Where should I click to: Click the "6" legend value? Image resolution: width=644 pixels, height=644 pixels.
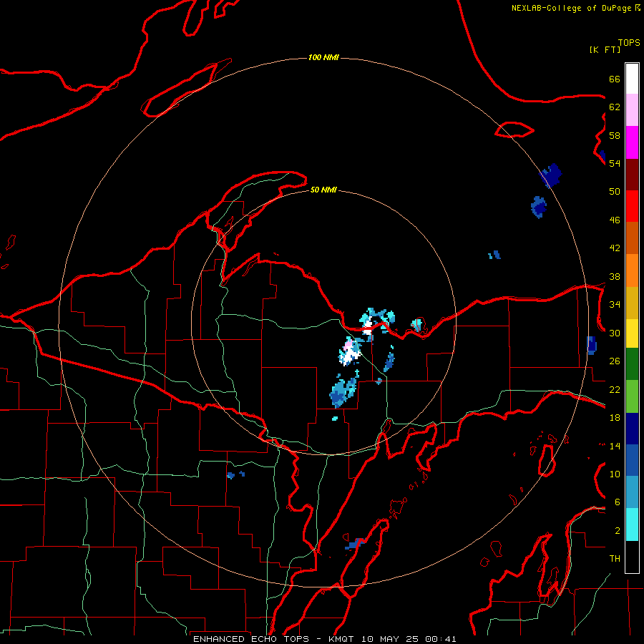(618, 502)
